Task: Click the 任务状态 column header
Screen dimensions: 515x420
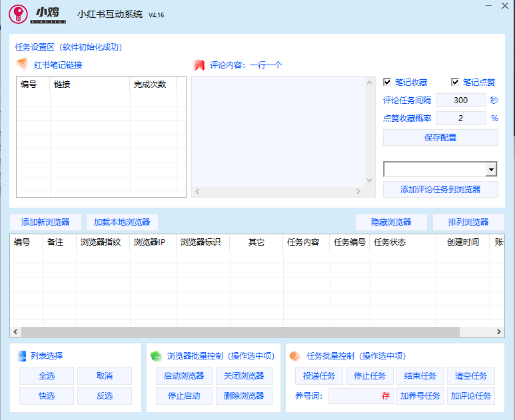Action: [x=403, y=242]
